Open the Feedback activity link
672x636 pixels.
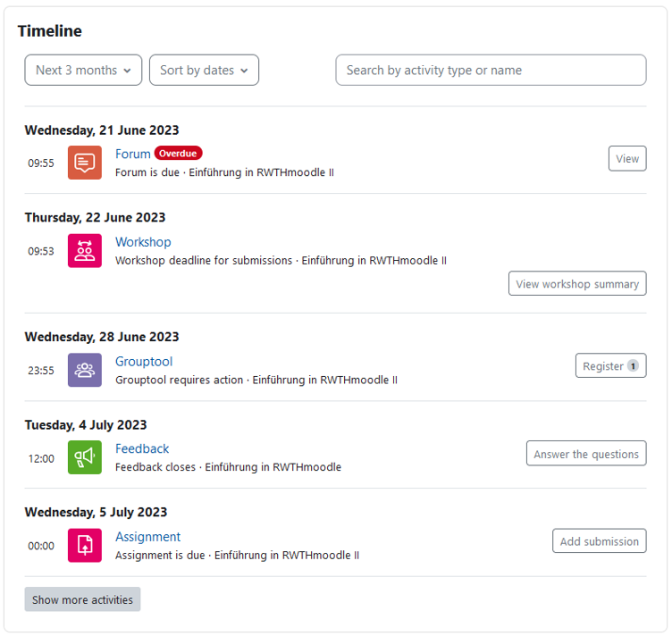pyautogui.click(x=142, y=448)
